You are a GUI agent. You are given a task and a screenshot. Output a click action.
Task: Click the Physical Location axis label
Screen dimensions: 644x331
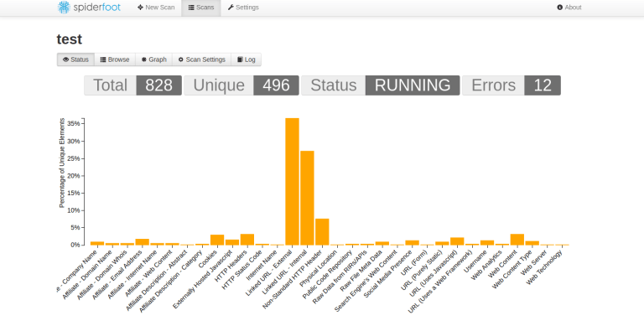click(319, 268)
